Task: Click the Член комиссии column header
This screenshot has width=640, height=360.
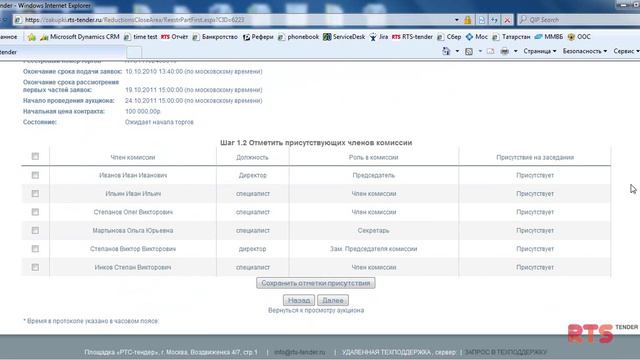Action: pyautogui.click(x=133, y=157)
